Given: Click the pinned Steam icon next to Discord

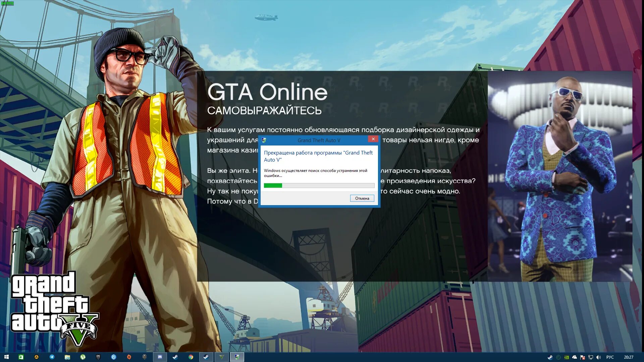Looking at the screenshot, I should 175,357.
